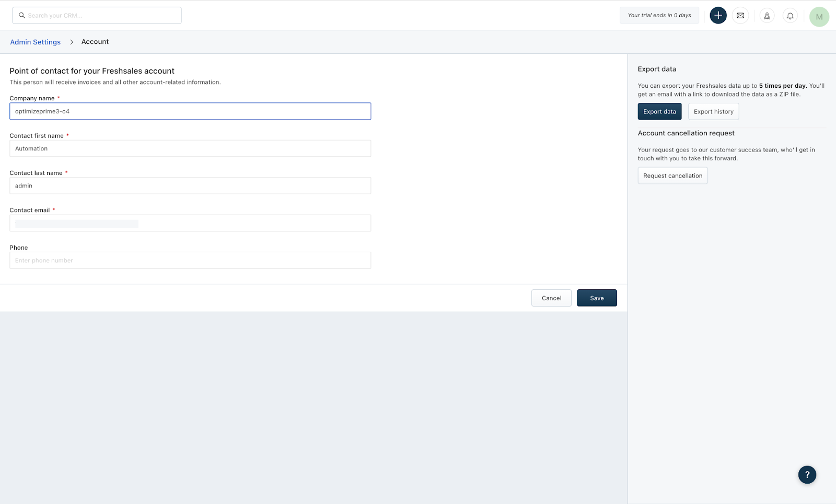Click the Export data button
This screenshot has height=504, width=836.
point(659,112)
